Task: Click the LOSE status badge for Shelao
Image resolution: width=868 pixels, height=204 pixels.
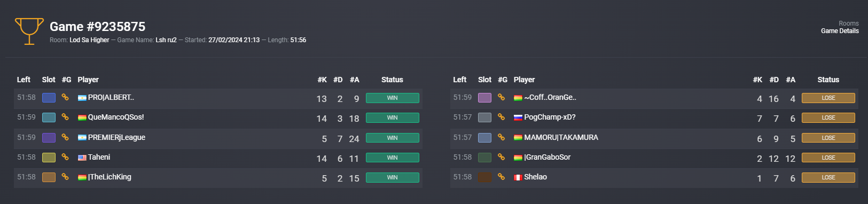Action: (828, 177)
